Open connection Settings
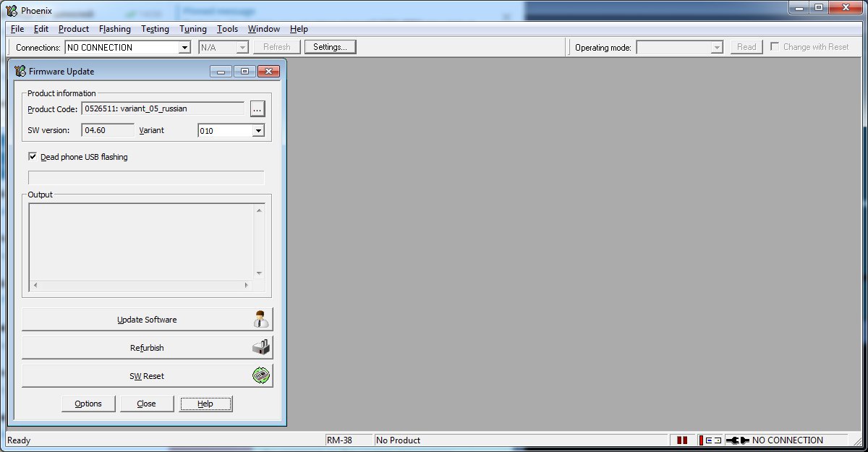The height and width of the screenshot is (452, 868). (x=330, y=47)
